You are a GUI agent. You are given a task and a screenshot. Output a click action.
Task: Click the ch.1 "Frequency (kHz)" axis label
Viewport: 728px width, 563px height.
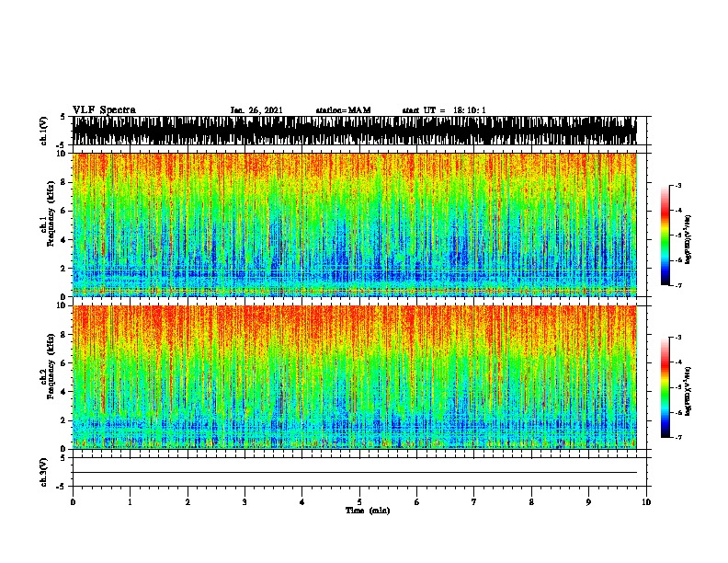click(x=51, y=214)
